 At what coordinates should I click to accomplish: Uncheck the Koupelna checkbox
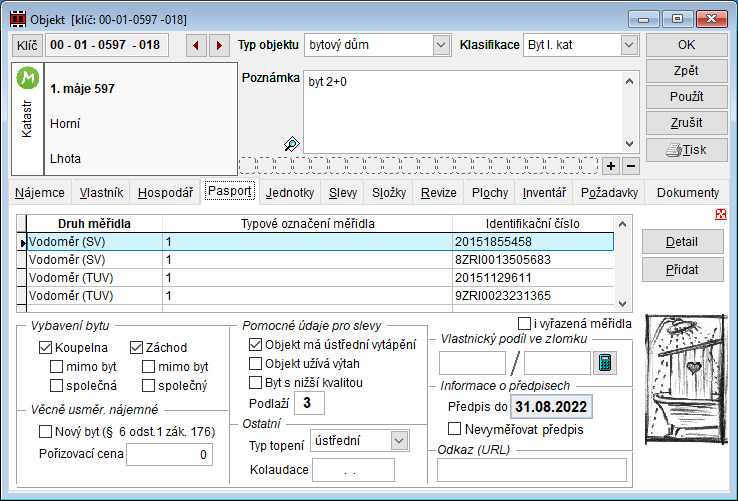[46, 347]
